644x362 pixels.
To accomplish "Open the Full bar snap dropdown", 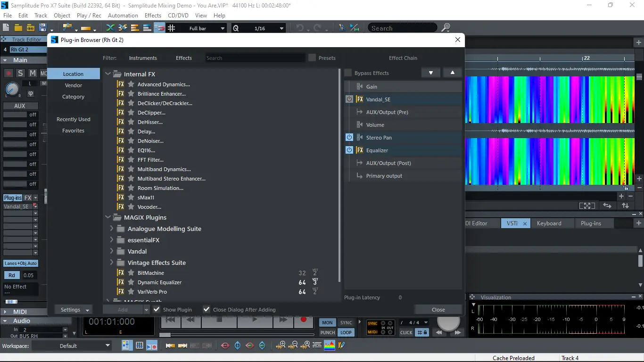I will [223, 28].
